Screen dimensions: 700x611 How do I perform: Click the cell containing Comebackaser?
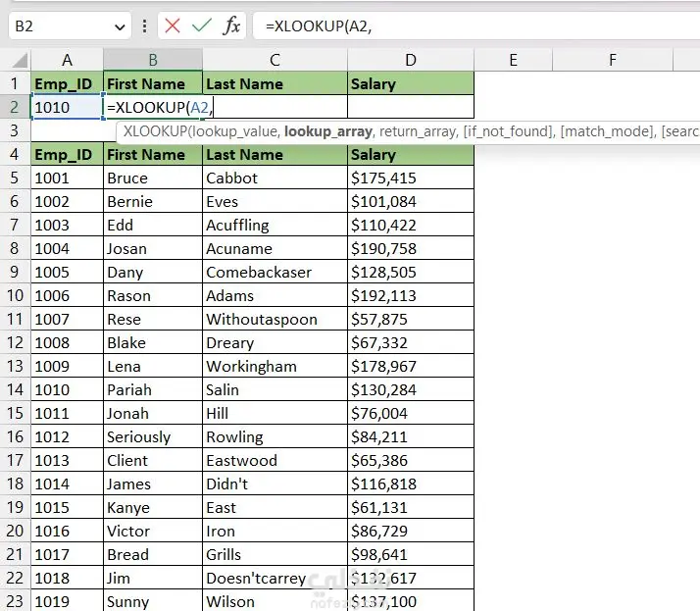click(275, 272)
